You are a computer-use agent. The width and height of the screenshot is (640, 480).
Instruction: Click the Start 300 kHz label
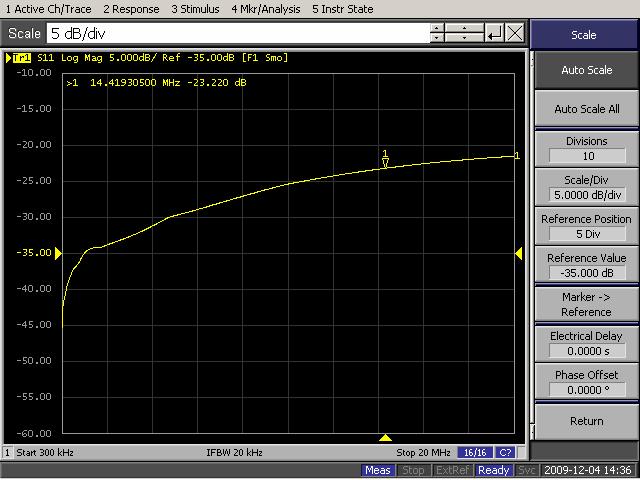[x=45, y=453]
